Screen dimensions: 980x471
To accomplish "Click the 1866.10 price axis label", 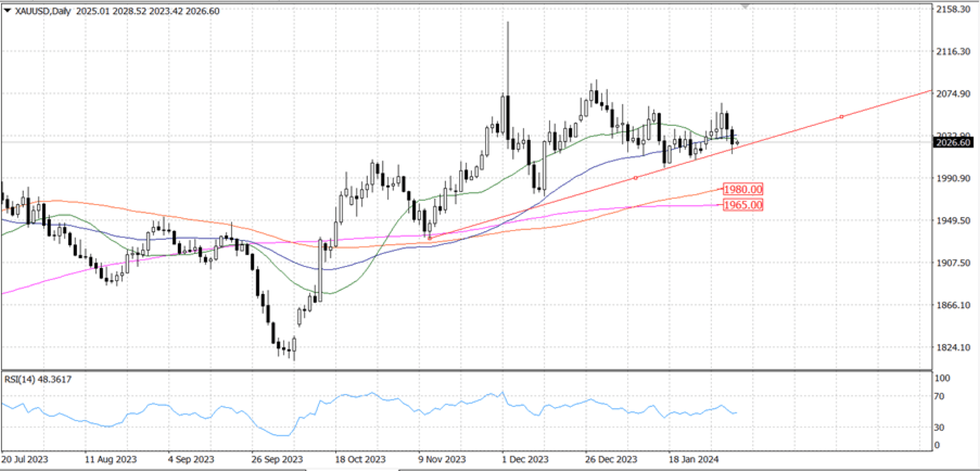I will point(953,305).
